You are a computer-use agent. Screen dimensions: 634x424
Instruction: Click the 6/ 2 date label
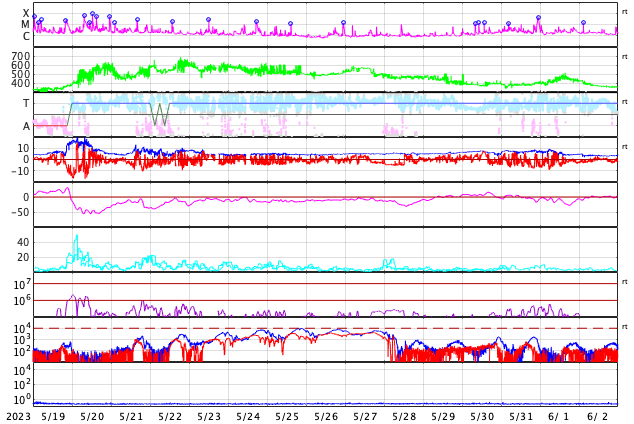[598, 416]
